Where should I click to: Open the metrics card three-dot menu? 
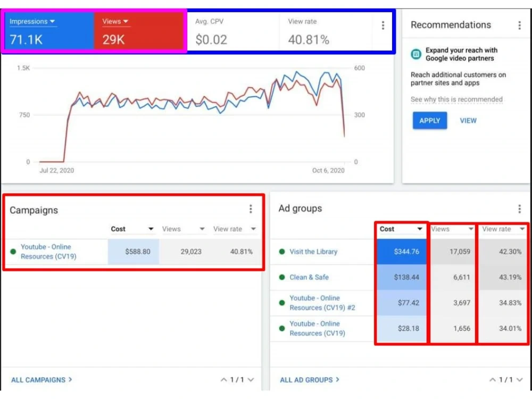click(x=383, y=26)
